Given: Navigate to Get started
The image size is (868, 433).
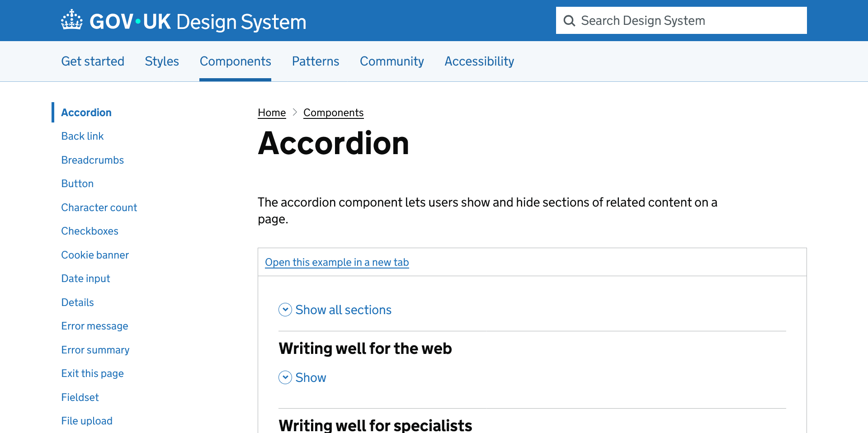Looking at the screenshot, I should coord(93,61).
